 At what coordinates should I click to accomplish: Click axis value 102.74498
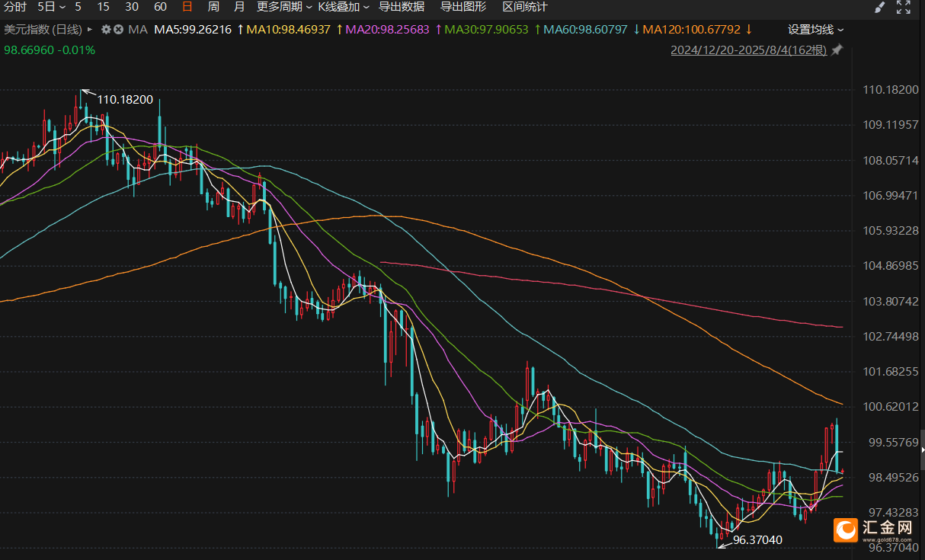pyautogui.click(x=891, y=336)
